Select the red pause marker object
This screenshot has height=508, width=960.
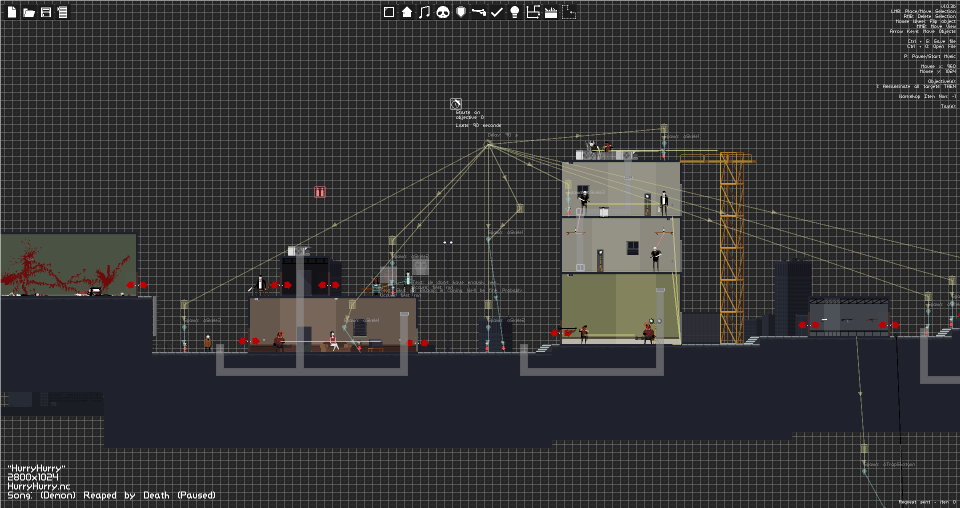[320, 192]
